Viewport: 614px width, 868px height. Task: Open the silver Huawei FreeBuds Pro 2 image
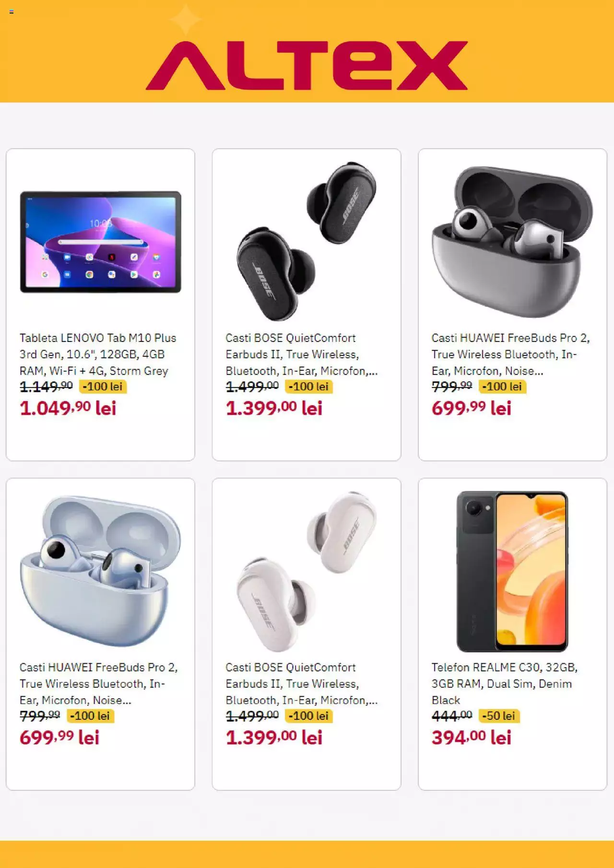click(x=512, y=242)
